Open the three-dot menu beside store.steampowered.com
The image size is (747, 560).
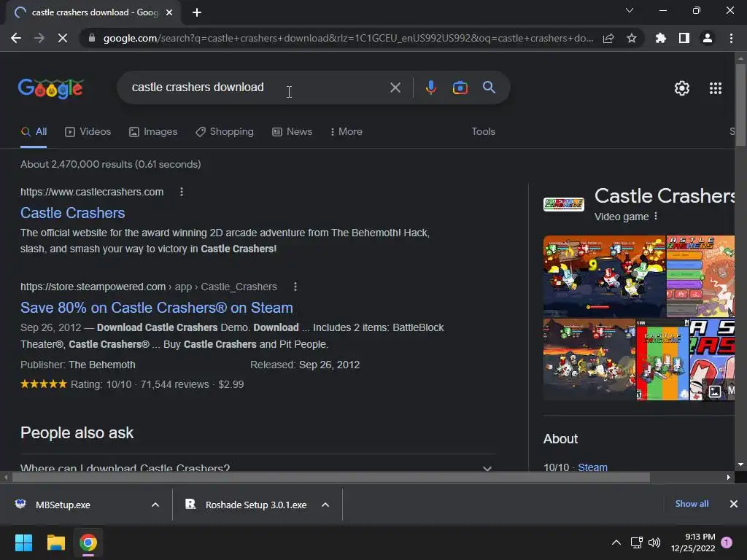[295, 287]
